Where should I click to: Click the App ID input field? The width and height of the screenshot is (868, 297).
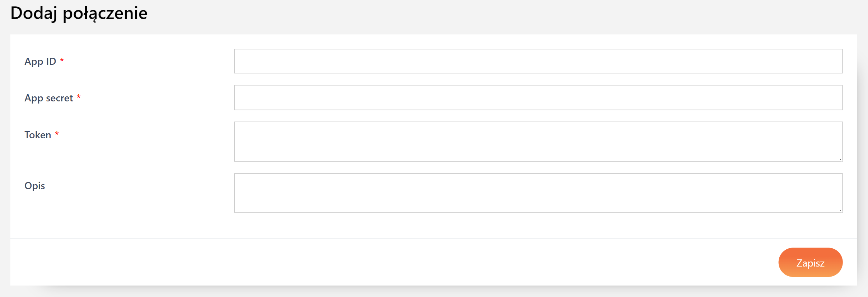point(538,61)
